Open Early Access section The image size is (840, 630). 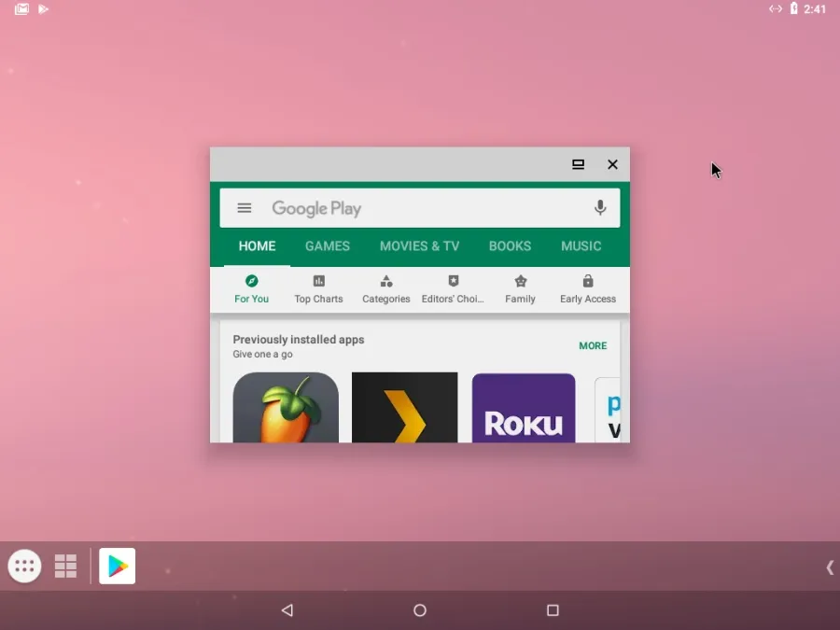point(588,288)
